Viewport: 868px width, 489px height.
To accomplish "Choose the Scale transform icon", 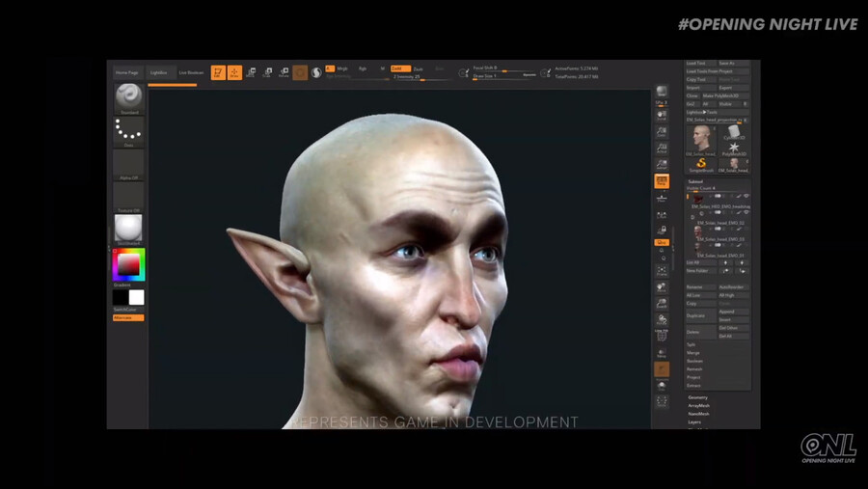I will (267, 72).
